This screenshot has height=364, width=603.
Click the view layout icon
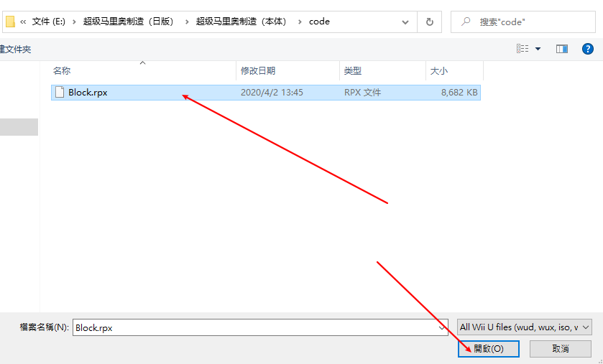coord(522,49)
